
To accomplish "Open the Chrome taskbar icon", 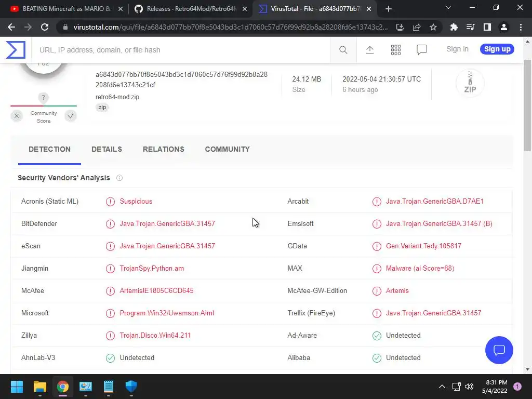I will [63, 387].
